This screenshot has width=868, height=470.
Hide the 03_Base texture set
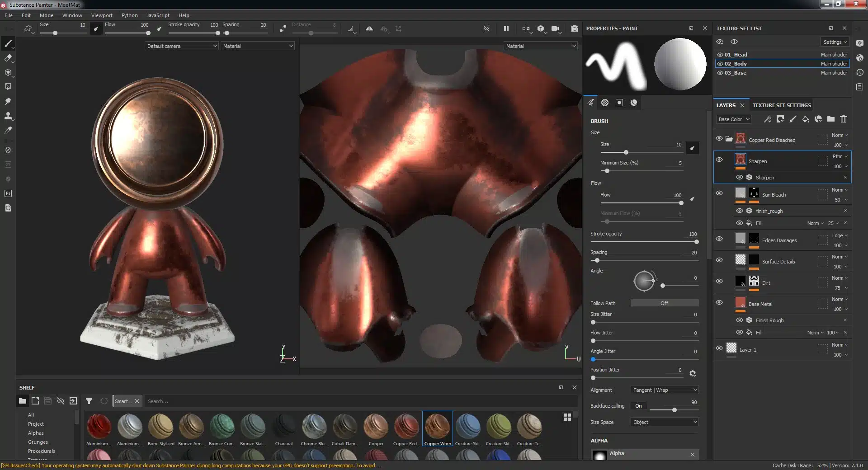tap(720, 73)
